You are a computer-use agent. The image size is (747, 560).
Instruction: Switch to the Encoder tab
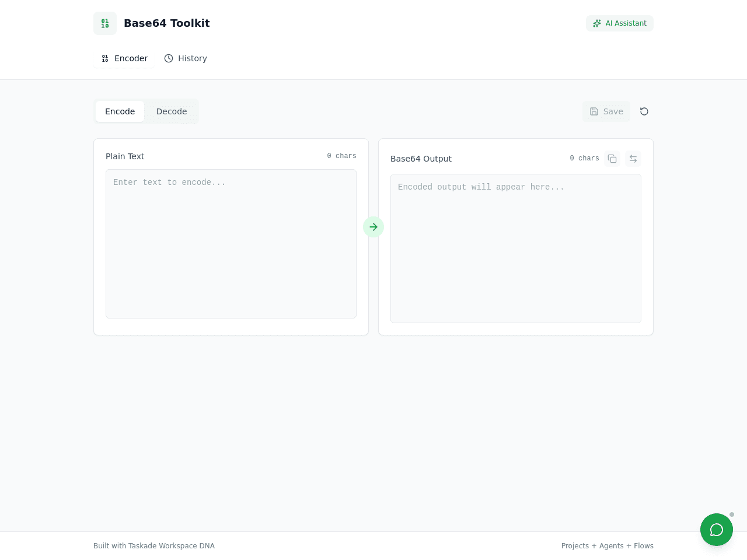tap(124, 58)
